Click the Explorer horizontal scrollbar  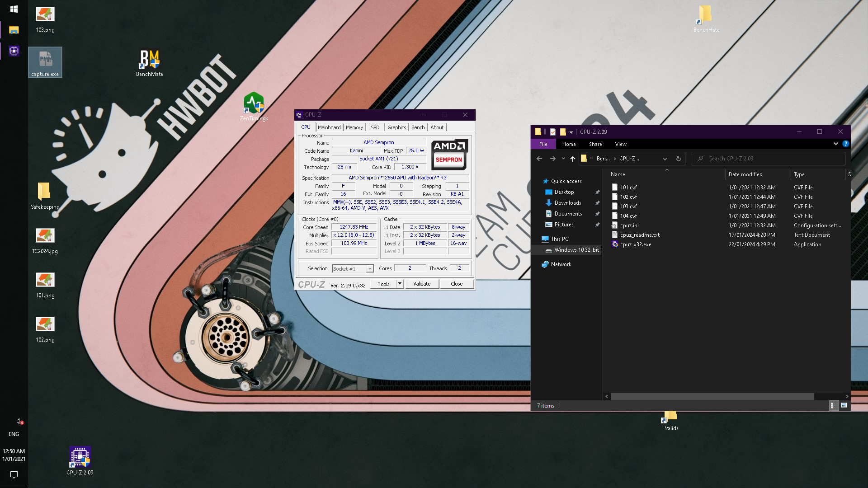click(712, 396)
